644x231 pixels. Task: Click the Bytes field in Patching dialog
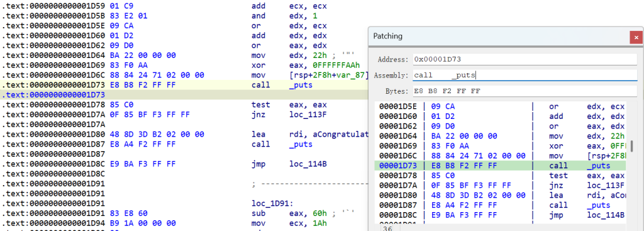tap(525, 91)
